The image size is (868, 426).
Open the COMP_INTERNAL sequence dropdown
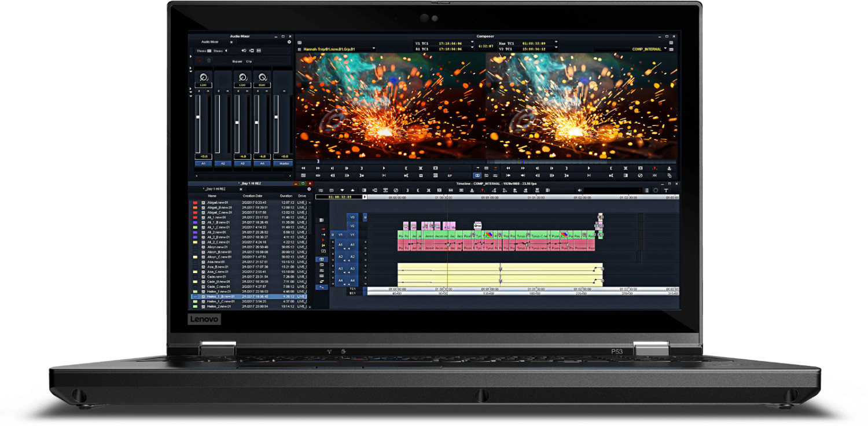pos(665,49)
